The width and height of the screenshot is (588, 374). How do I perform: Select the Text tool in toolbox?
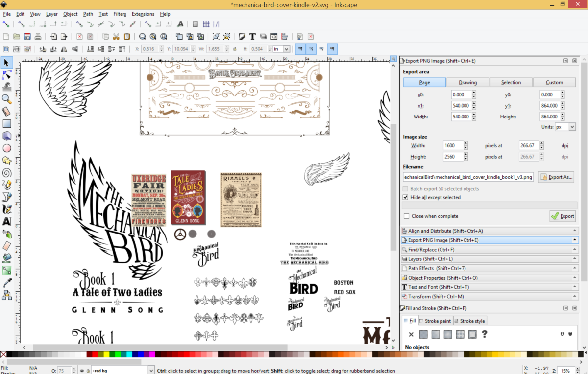7,221
